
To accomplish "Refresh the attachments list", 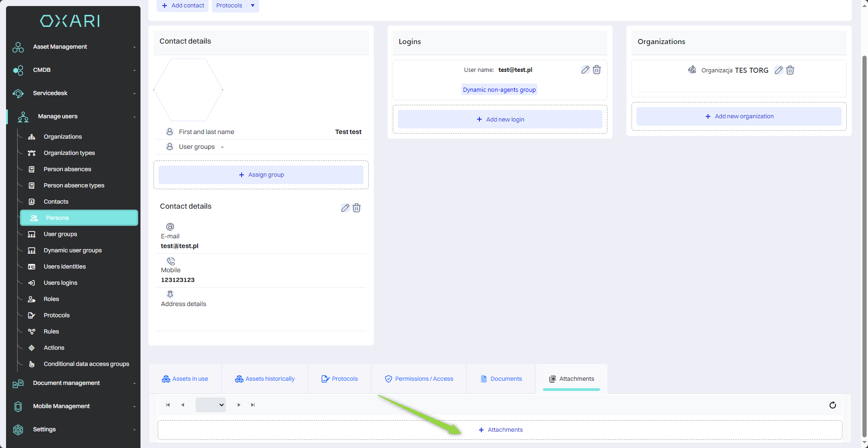I will tap(832, 405).
